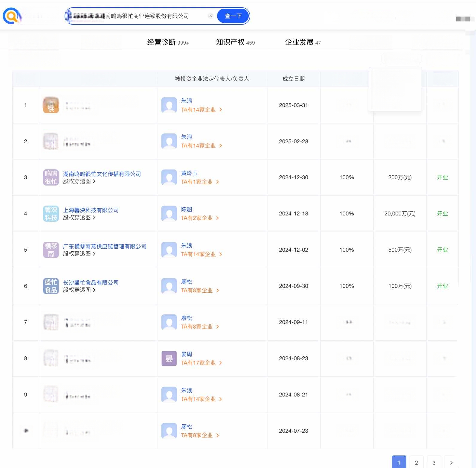Click 朱浪 avatar in the 2024-08-21 row
The image size is (476, 468).
(169, 395)
